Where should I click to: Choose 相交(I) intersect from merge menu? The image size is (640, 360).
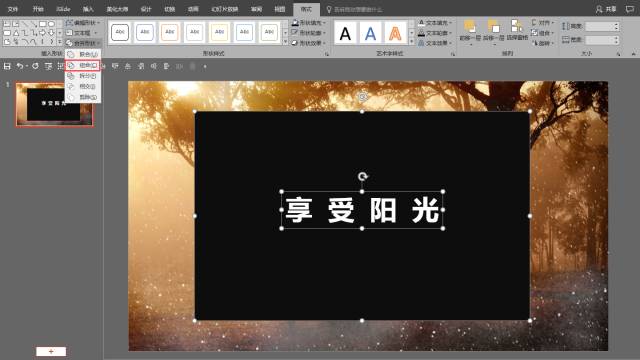pos(83,87)
